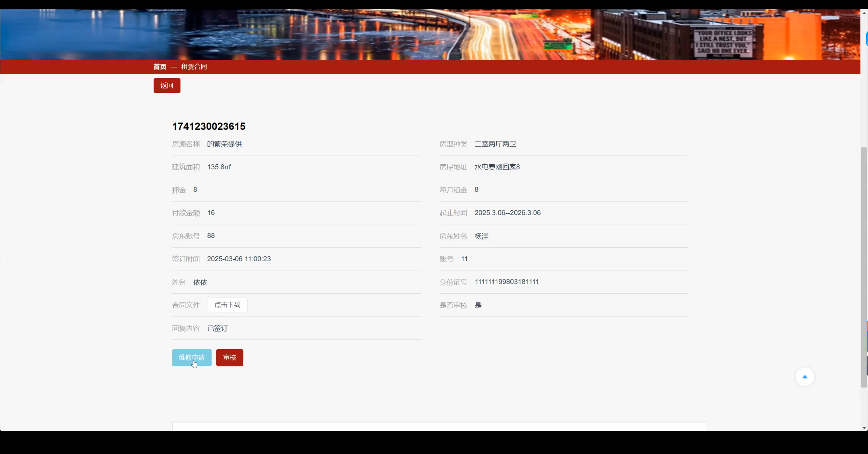
Task: Click the 回复内容 text 已签订
Action: [217, 328]
